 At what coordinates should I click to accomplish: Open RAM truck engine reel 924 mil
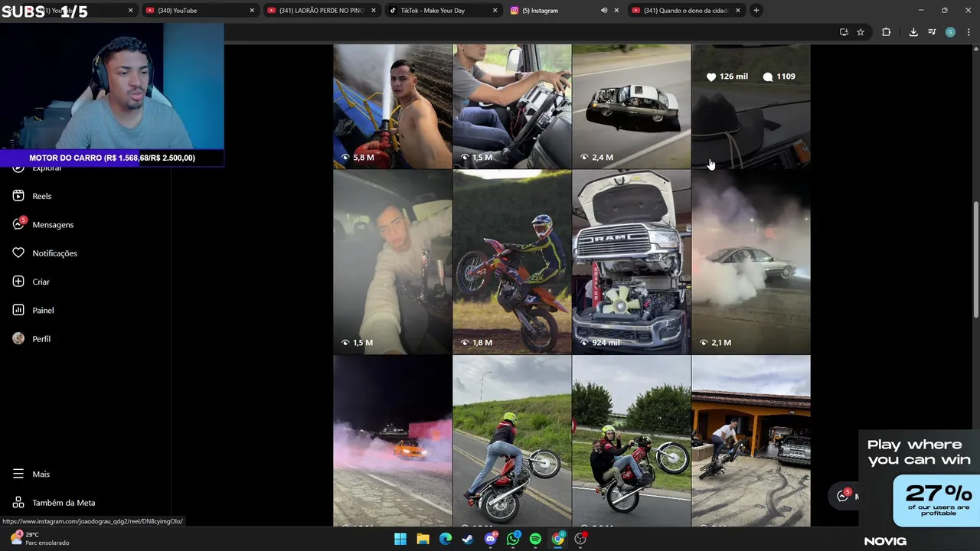tap(632, 262)
